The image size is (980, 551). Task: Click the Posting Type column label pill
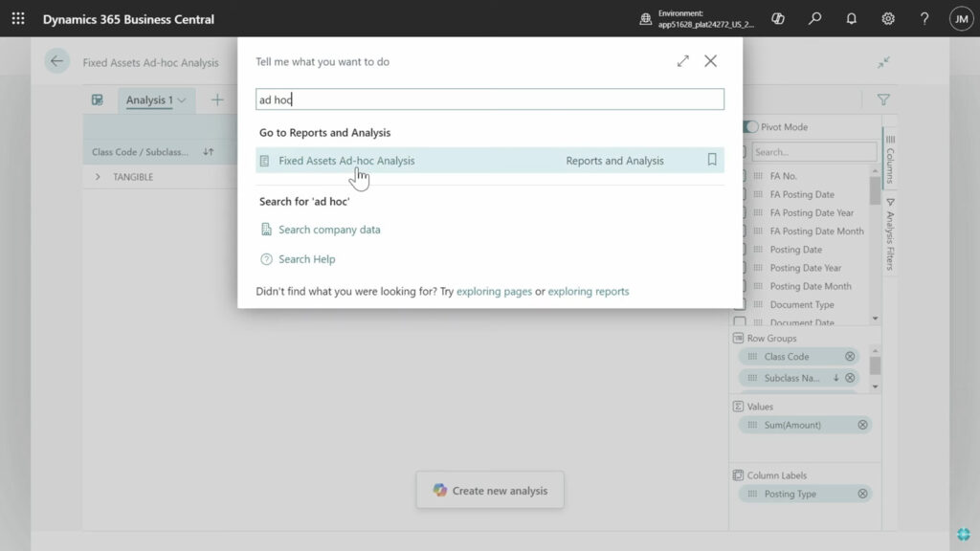click(804, 494)
